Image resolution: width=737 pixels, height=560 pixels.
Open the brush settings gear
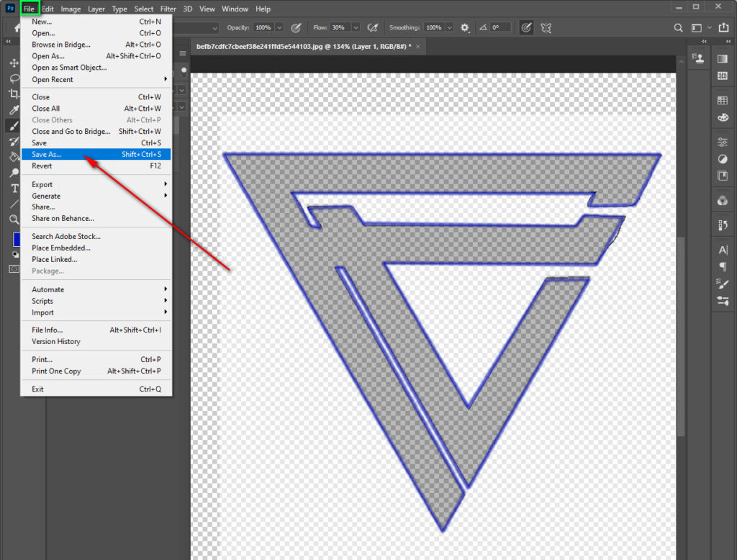464,27
